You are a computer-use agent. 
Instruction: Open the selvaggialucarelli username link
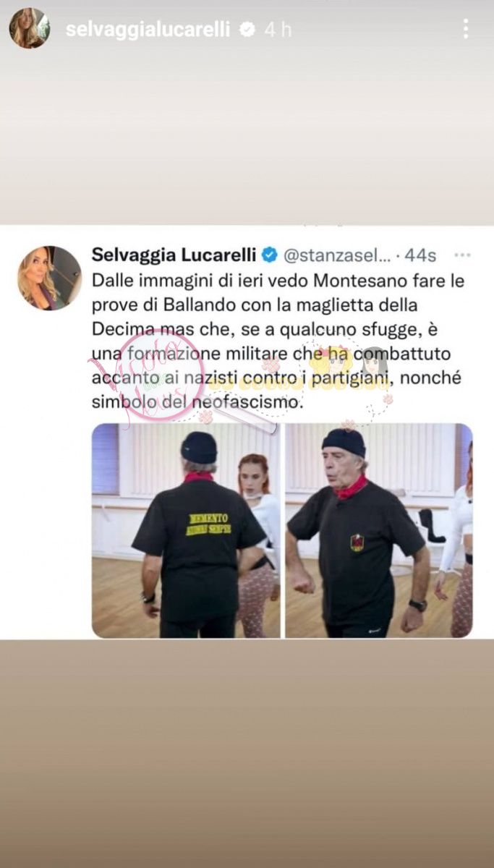148,30
